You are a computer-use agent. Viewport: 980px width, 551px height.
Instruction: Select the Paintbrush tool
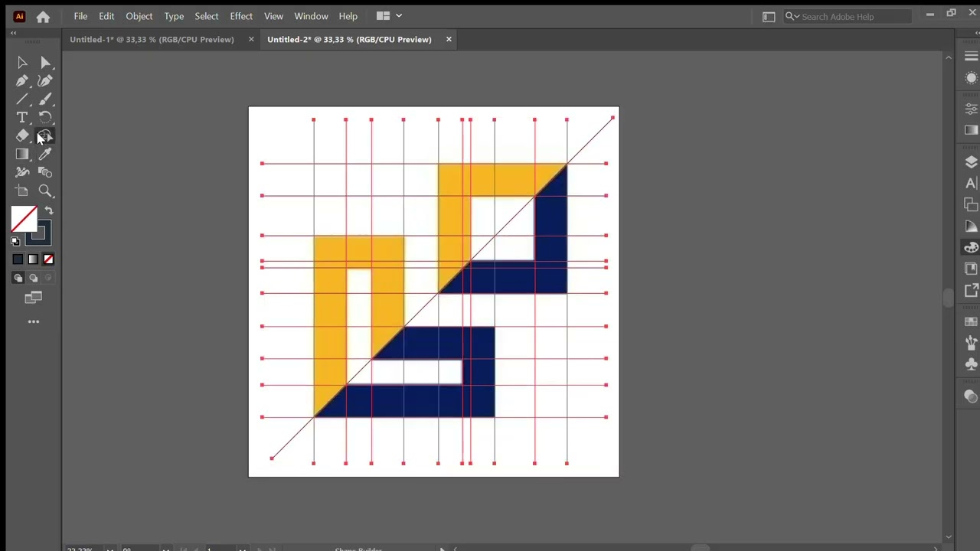[45, 99]
